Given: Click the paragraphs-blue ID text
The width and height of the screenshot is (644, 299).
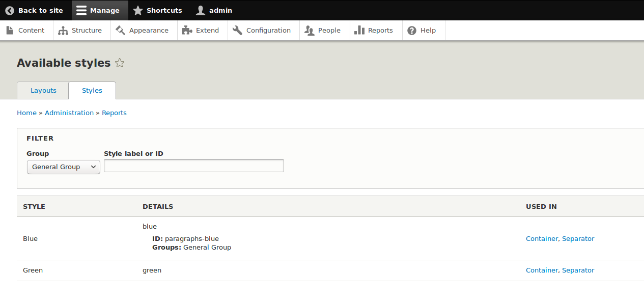Looking at the screenshot, I should [192, 238].
